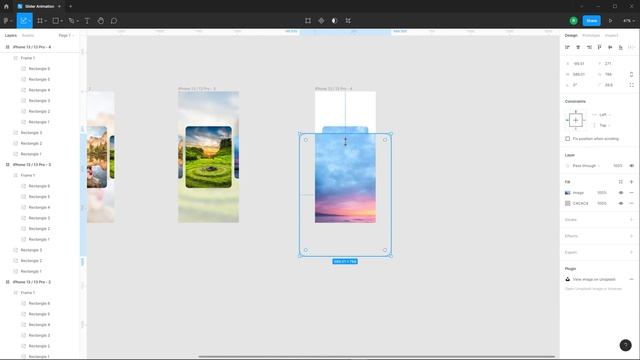This screenshot has height=360, width=640.
Task: Select the Rectangle shape tool
Action: (x=56, y=20)
